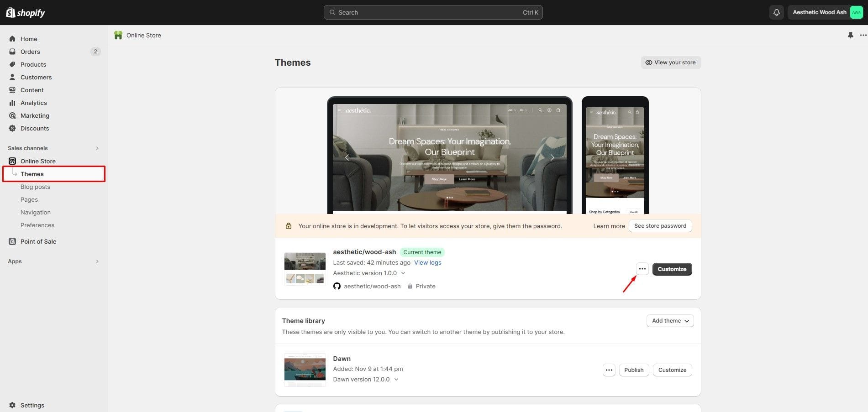The width and height of the screenshot is (868, 412).
Task: Open Navigation under Online Store
Action: pos(35,212)
